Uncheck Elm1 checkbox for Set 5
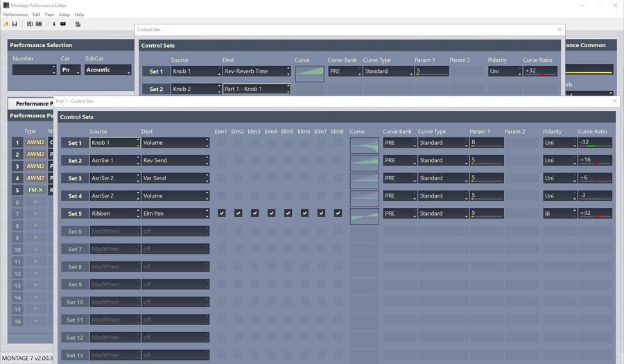The image size is (624, 364). [222, 214]
